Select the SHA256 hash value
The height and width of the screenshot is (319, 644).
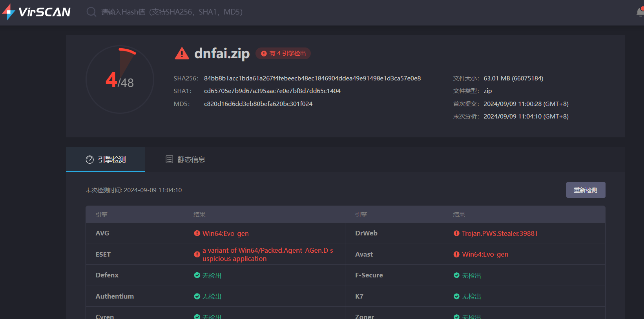pyautogui.click(x=312, y=78)
